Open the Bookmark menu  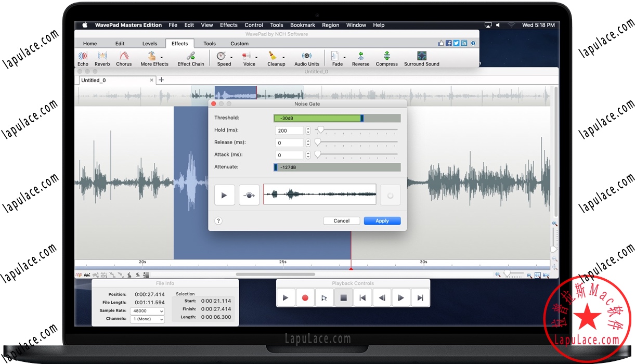point(302,24)
